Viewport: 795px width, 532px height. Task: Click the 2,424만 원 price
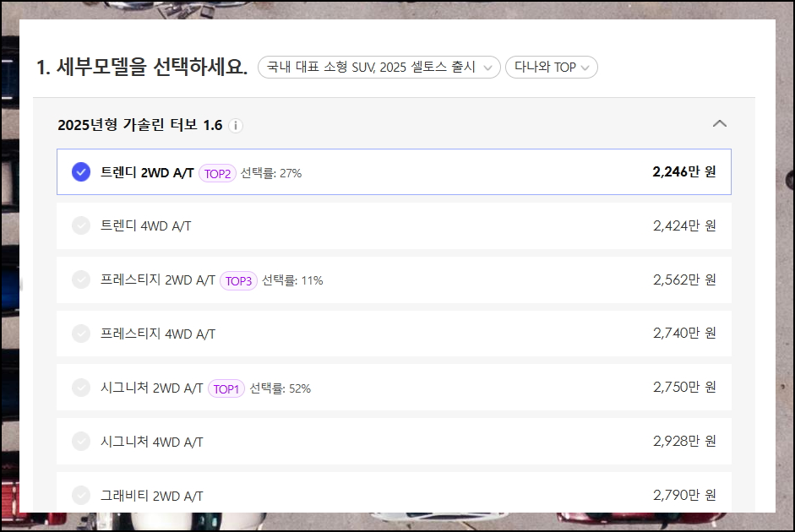[x=684, y=225]
